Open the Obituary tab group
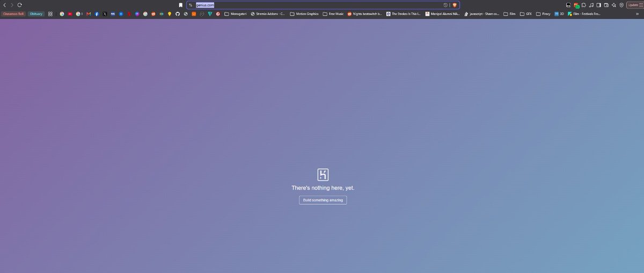Screen dimensions: 644x273 [x=36, y=14]
